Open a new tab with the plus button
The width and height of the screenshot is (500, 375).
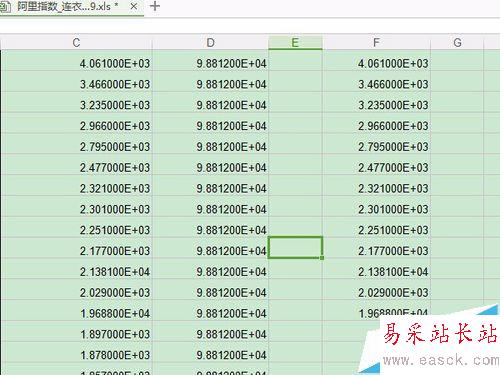click(x=155, y=6)
